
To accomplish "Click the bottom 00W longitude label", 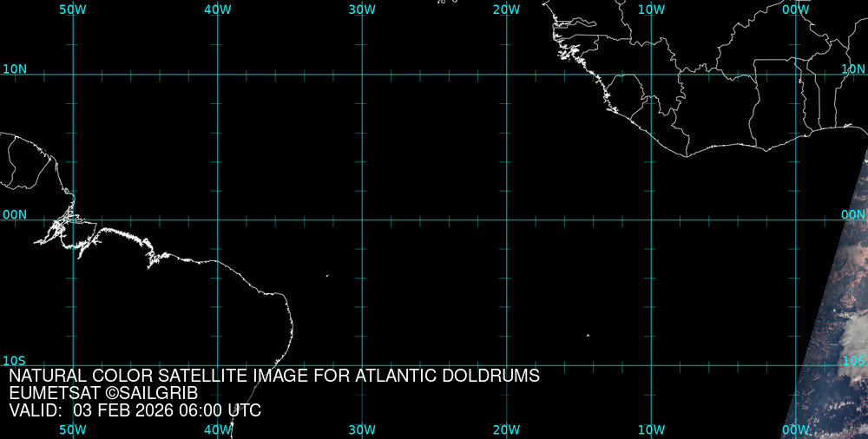I will coord(795,429).
